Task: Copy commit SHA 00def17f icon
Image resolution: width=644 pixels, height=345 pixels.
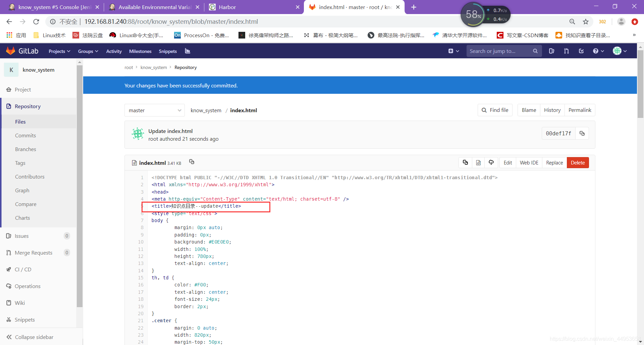Action: [x=582, y=133]
